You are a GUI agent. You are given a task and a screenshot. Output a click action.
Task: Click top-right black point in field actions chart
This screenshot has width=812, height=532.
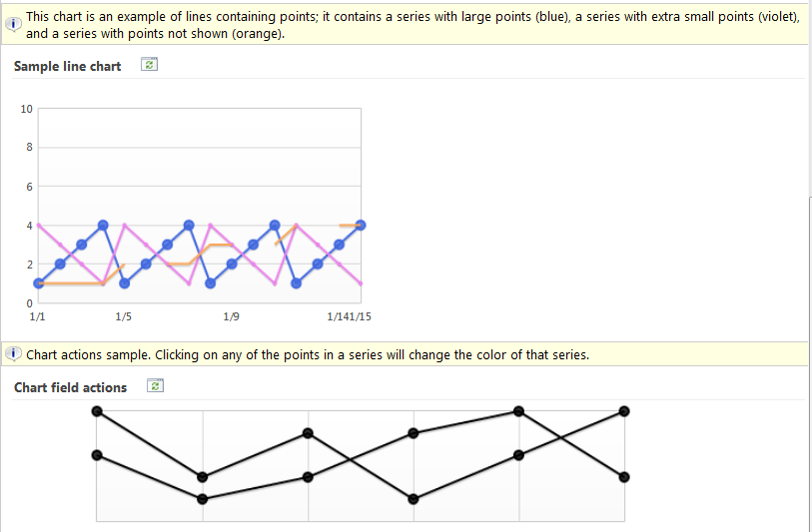(624, 411)
